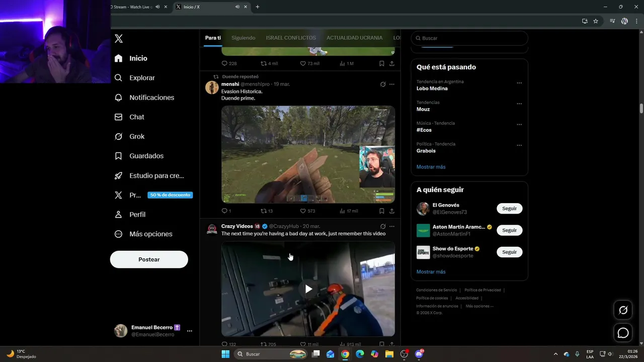644x362 pixels.
Task: Mute the Inicio / X browser tab
Action: pyautogui.click(x=237, y=7)
